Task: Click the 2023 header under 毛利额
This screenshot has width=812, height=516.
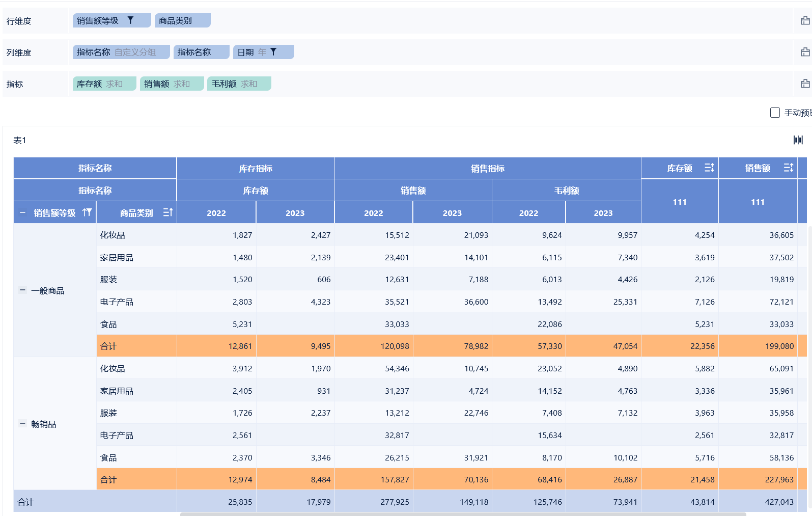Action: [x=603, y=213]
